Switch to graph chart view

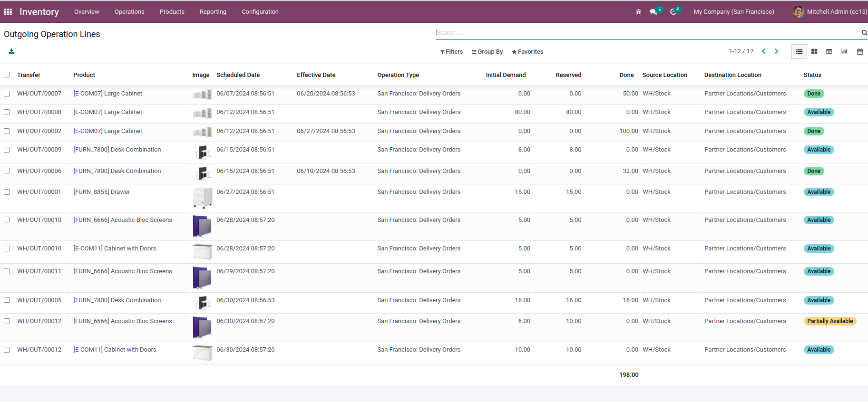[844, 51]
